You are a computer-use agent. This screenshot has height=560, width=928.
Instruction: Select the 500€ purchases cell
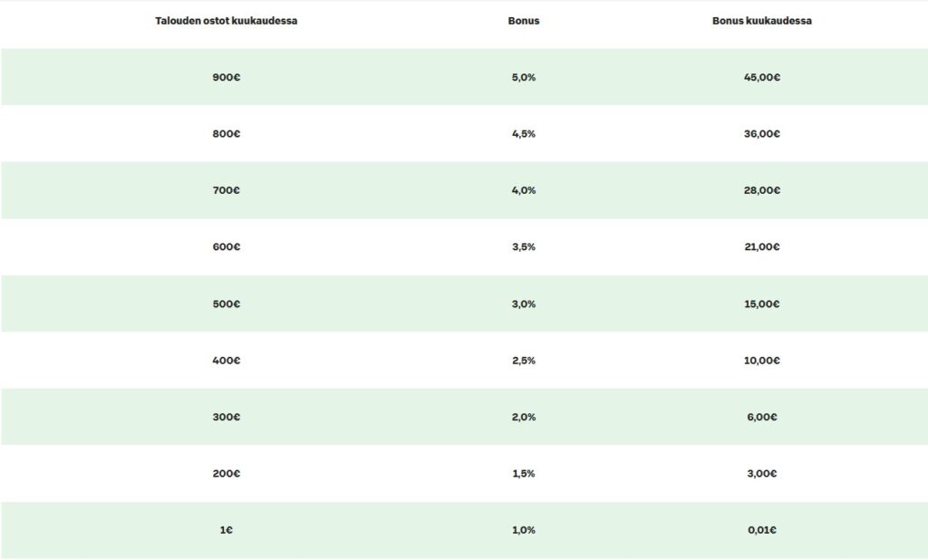click(x=226, y=304)
